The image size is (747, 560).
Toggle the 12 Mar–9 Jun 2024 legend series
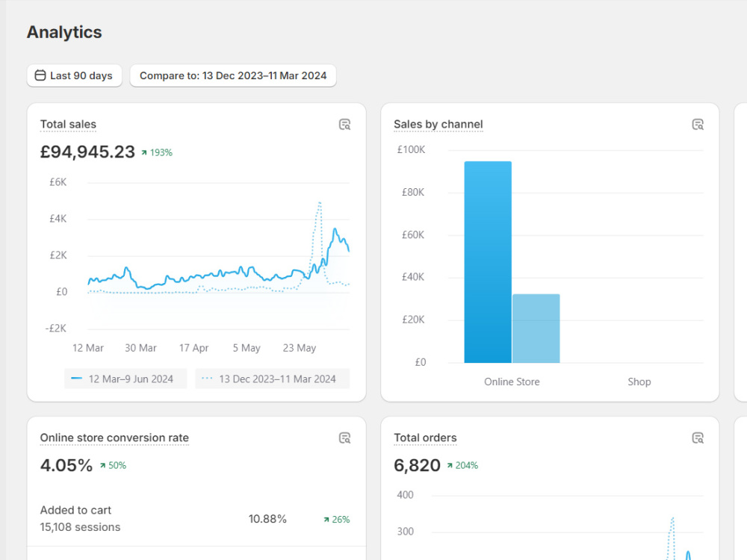click(x=125, y=379)
